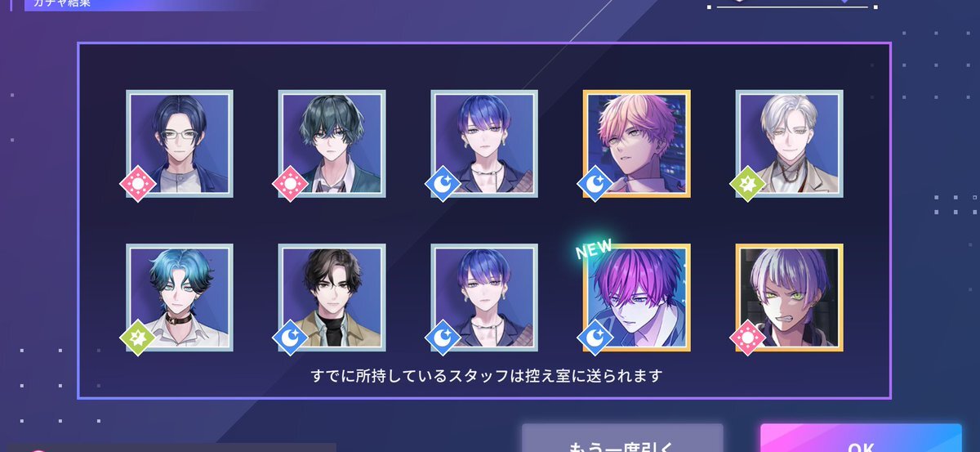Click sun badge on green-eyed character card

pyautogui.click(x=747, y=338)
